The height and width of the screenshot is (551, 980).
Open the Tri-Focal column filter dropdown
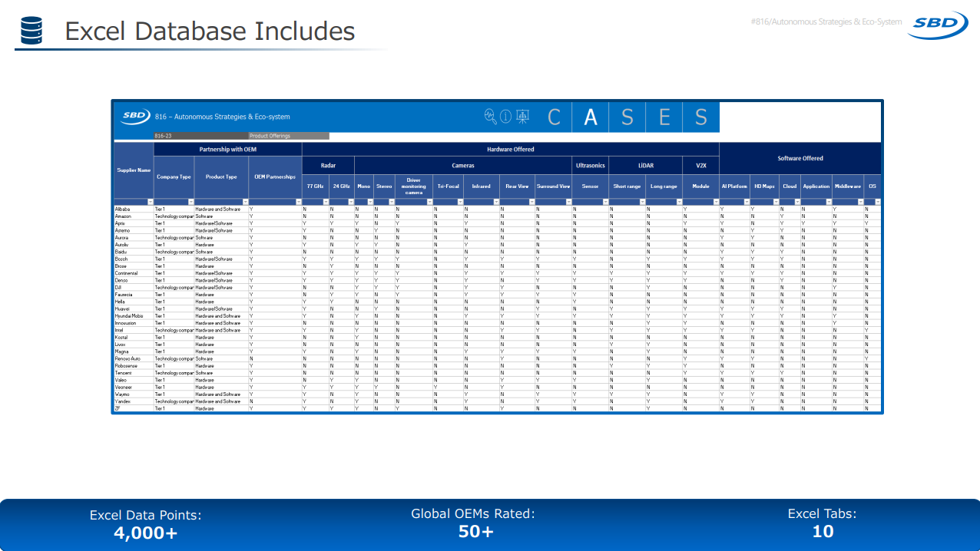(459, 202)
